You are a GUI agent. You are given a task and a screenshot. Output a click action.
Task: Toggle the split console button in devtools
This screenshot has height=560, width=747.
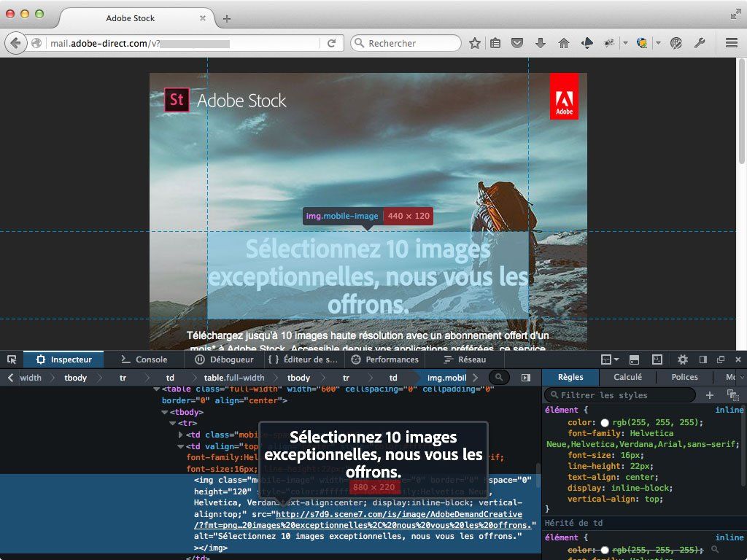tap(635, 359)
